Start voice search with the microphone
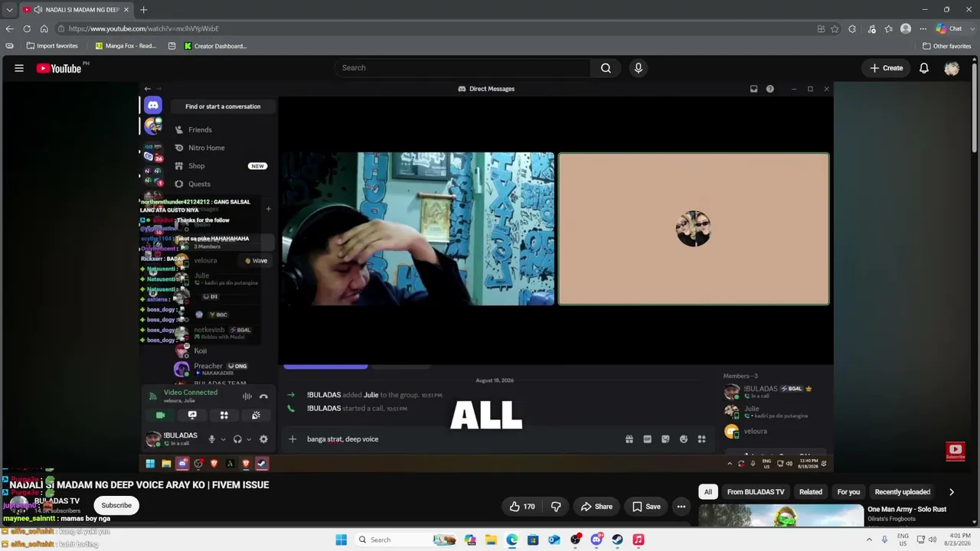Screen dimensions: 980x551 639,68
